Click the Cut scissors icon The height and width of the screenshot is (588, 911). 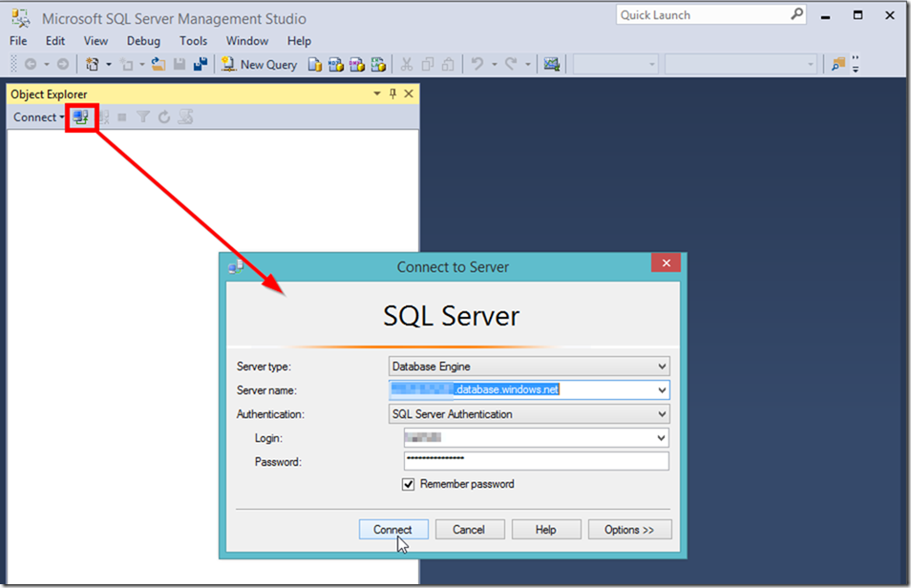coord(407,65)
